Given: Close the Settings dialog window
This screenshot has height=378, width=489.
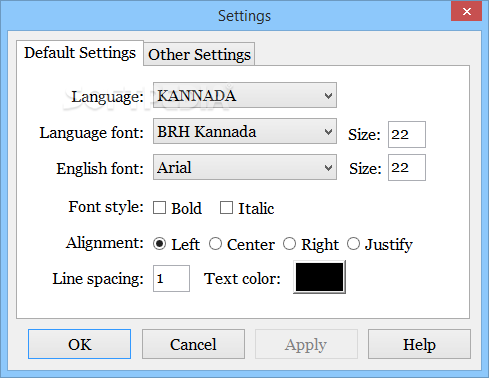Looking at the screenshot, I should 466,11.
